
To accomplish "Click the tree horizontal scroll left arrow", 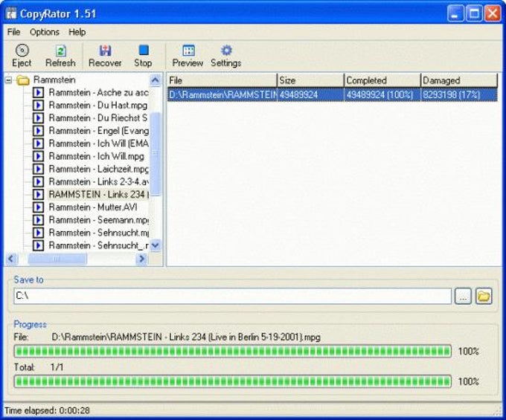I will [12, 259].
